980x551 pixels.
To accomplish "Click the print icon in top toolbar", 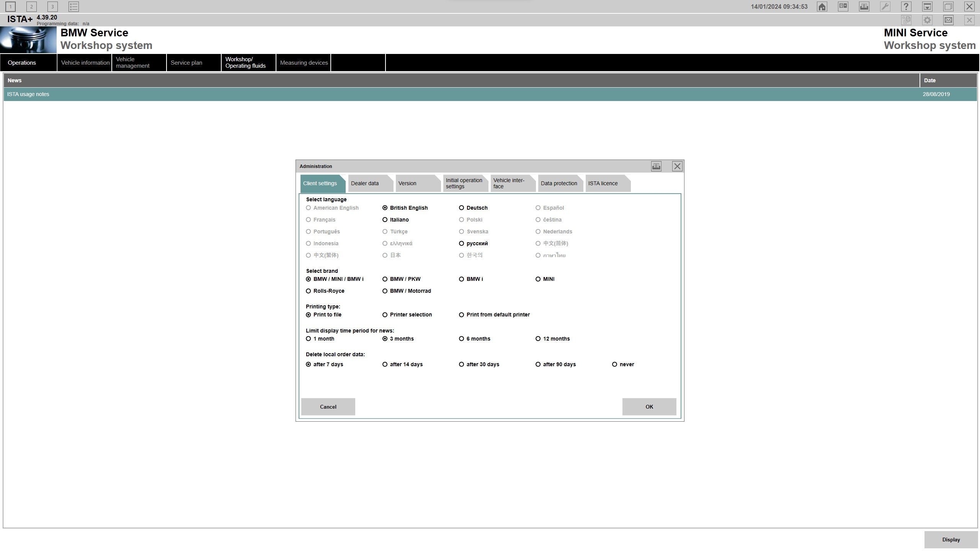I will pyautogui.click(x=864, y=7).
